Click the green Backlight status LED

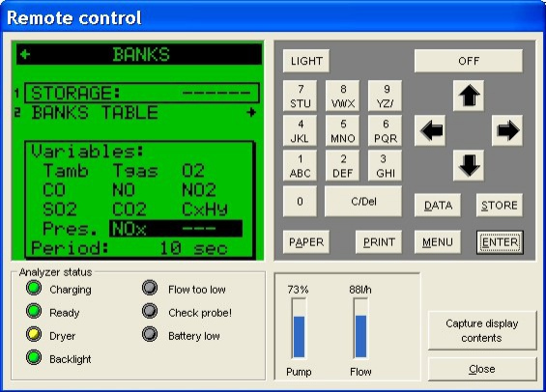[34, 357]
